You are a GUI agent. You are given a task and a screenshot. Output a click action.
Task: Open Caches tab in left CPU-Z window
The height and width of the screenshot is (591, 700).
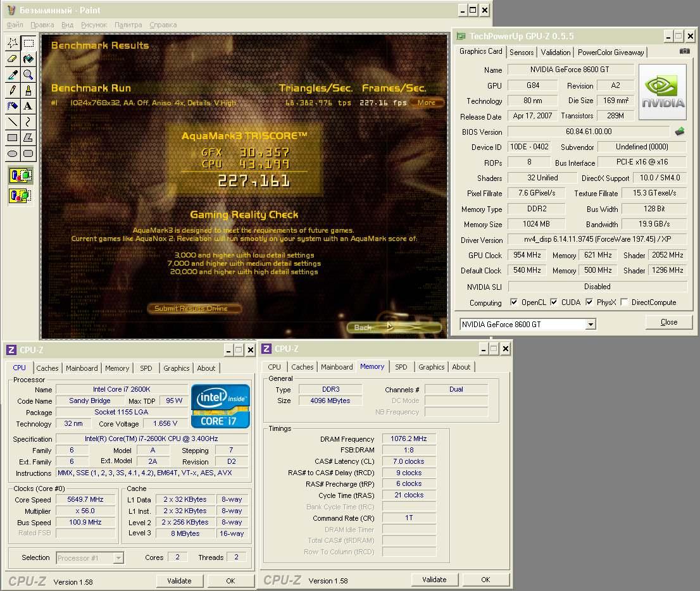point(47,368)
